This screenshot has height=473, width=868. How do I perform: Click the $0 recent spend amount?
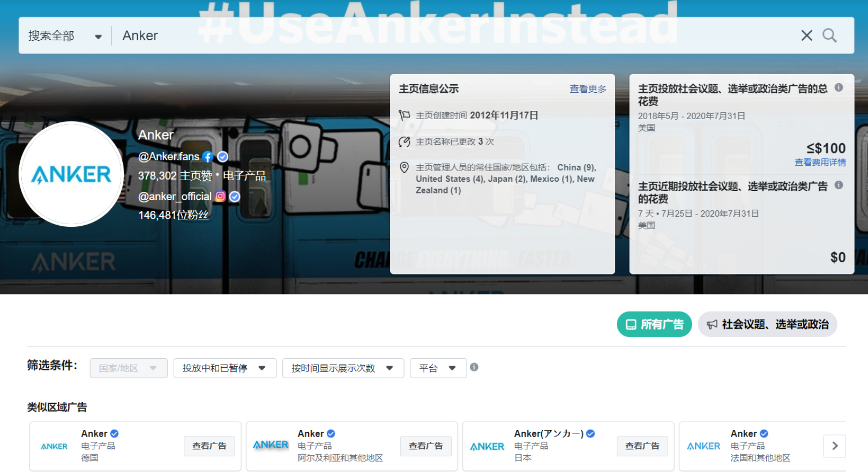coord(838,257)
